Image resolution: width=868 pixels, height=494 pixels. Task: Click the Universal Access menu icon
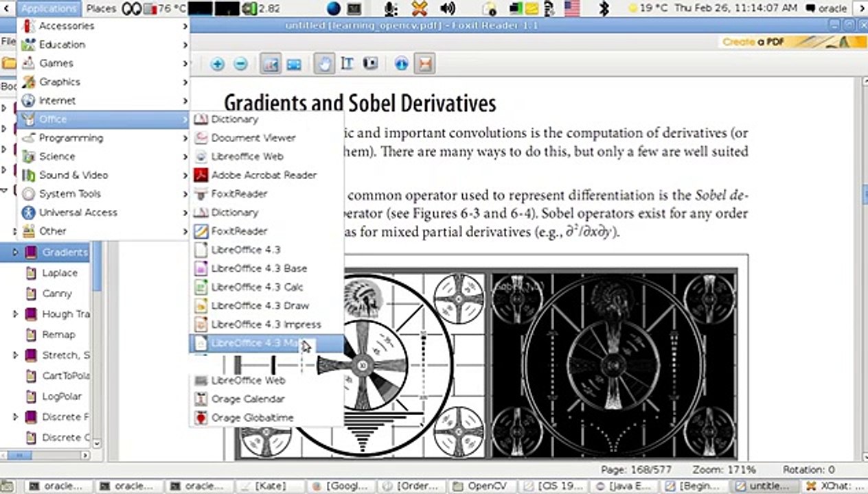pos(28,213)
